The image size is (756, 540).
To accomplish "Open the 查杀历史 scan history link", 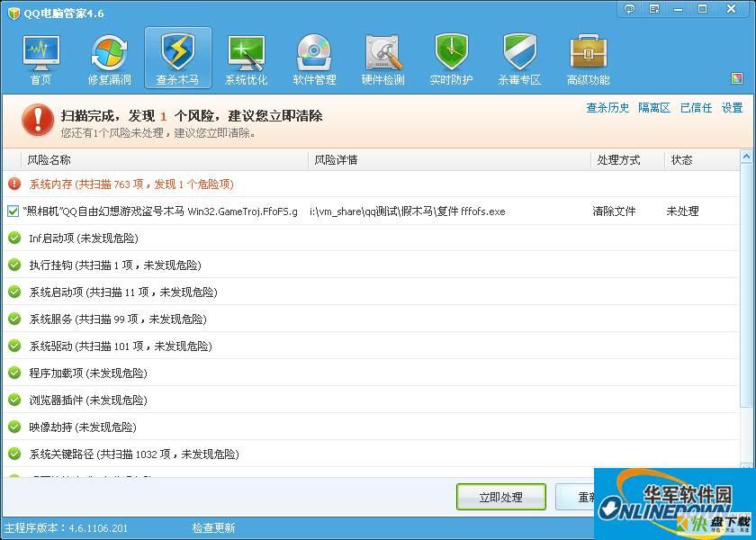I will [607, 108].
